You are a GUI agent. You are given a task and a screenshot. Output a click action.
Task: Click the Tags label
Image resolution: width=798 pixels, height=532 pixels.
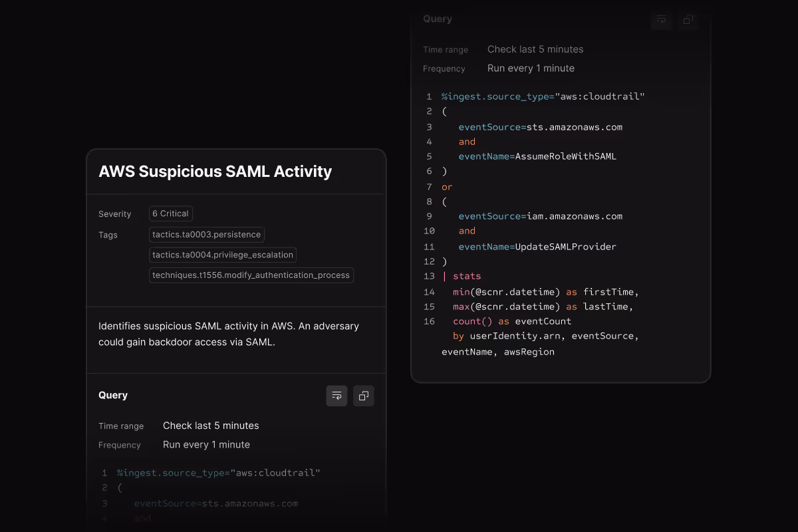[108, 235]
